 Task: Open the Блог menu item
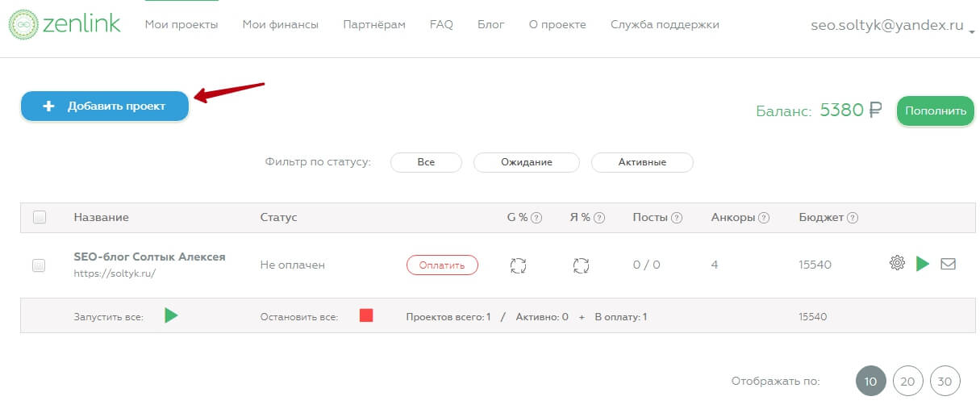click(x=491, y=25)
